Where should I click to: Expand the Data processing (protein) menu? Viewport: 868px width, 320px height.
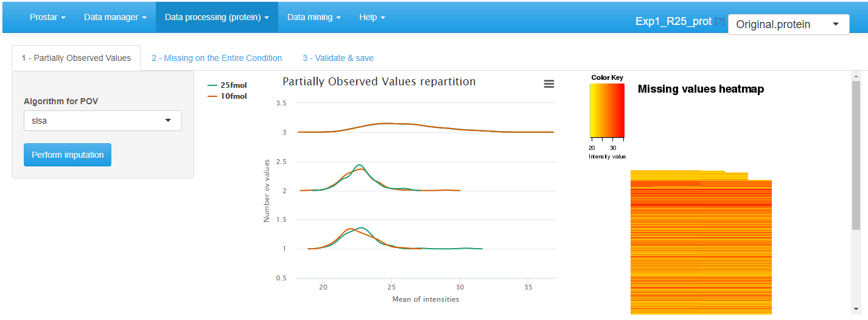pyautogui.click(x=217, y=17)
